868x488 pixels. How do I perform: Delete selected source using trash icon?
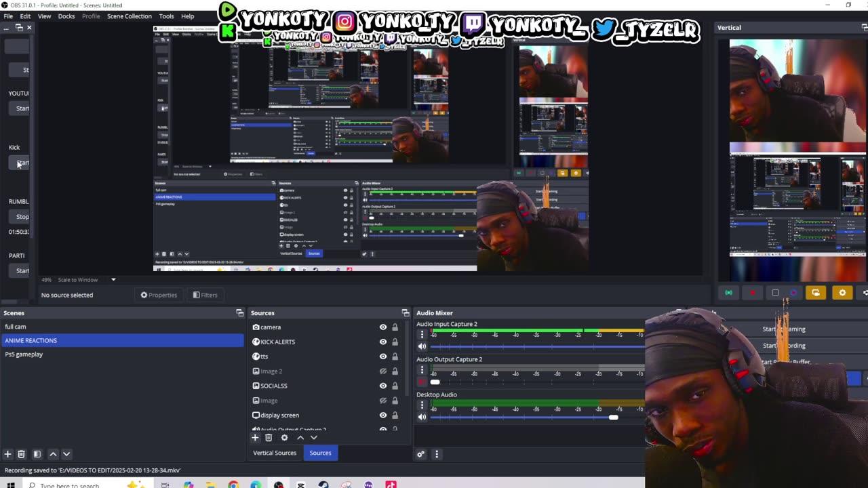(269, 438)
